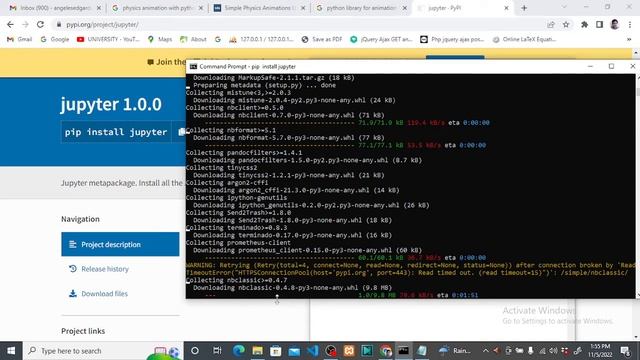The width and height of the screenshot is (640, 360).
Task: Launch Microsoft Edge from taskbar
Action: pyautogui.click(x=239, y=351)
